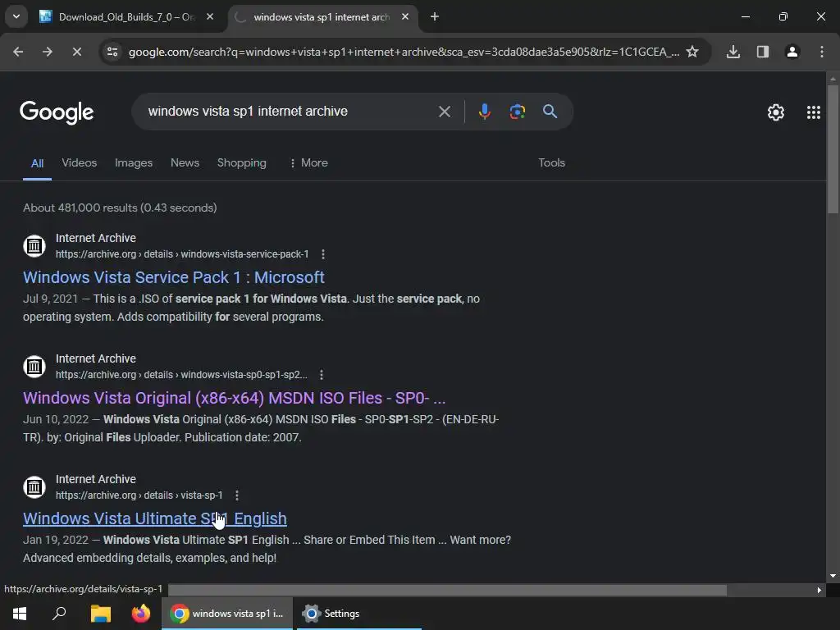
Task: Switch to Shopping results
Action: [242, 163]
